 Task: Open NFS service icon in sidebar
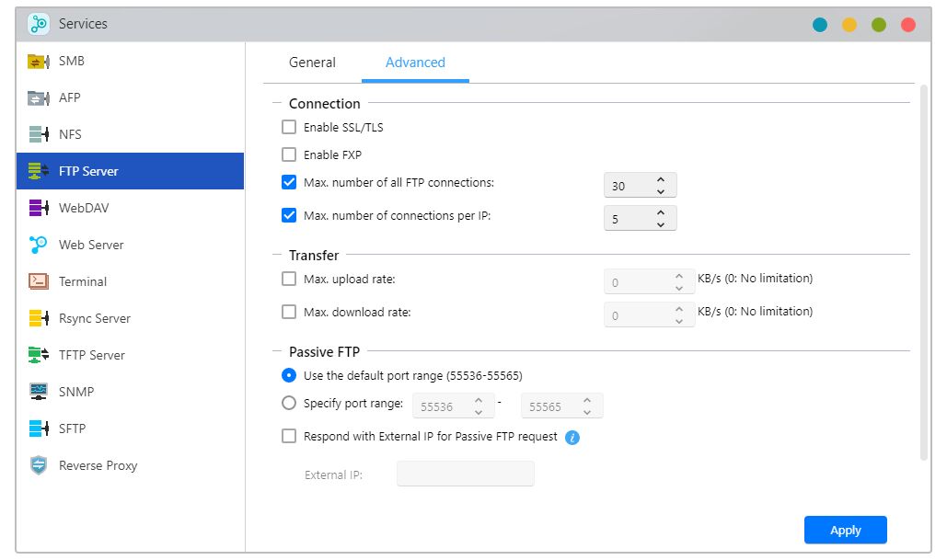point(38,135)
